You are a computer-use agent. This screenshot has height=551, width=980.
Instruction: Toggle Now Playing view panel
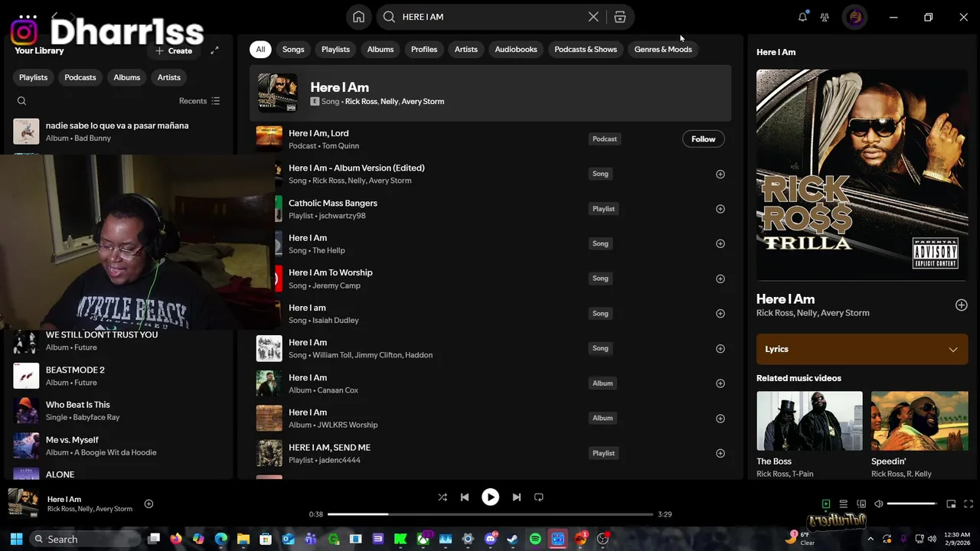(x=826, y=504)
